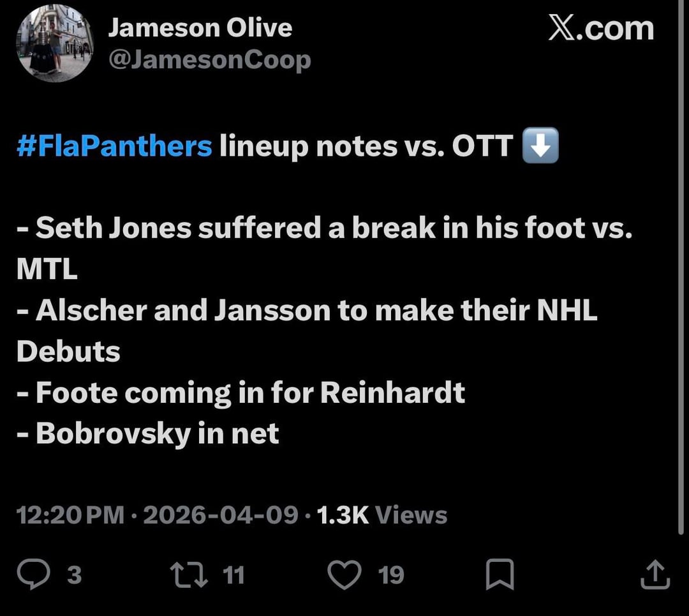Click the blue down-arrow emoji after OTT
The height and width of the screenshot is (616, 689).
[540, 146]
